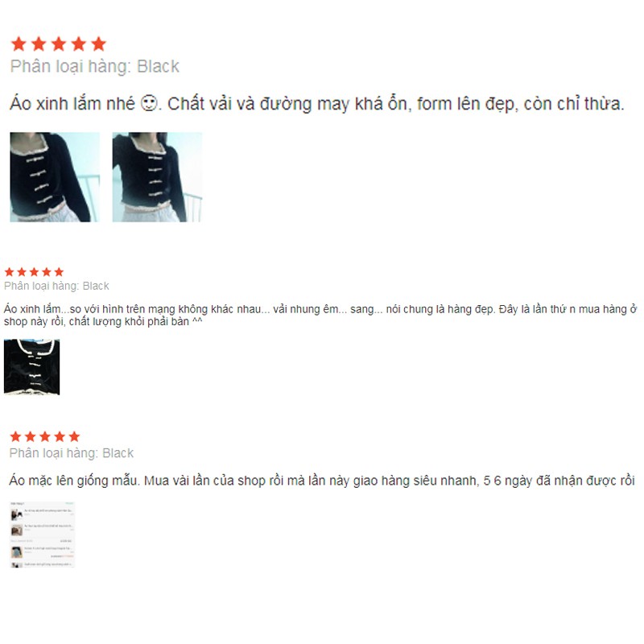Click 'Phân loại hàng: Black' in first review
This screenshot has height=644, width=644.
click(95, 67)
